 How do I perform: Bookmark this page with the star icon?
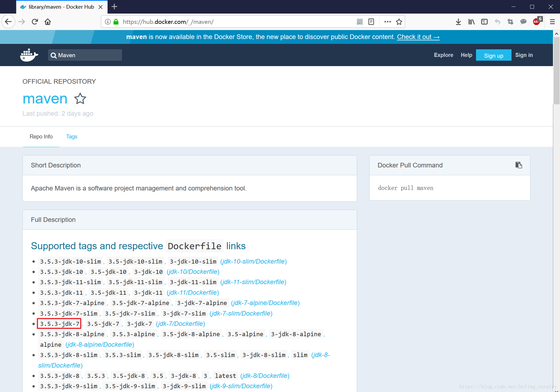tap(399, 22)
